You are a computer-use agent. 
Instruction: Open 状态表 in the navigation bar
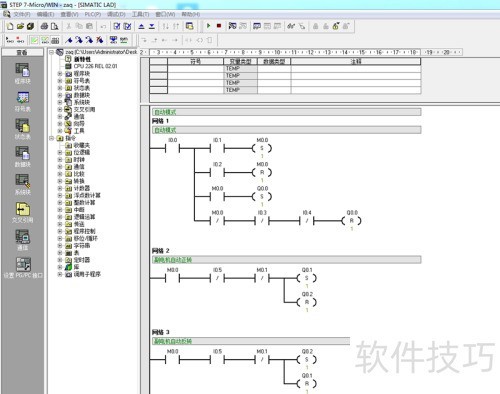(x=22, y=129)
